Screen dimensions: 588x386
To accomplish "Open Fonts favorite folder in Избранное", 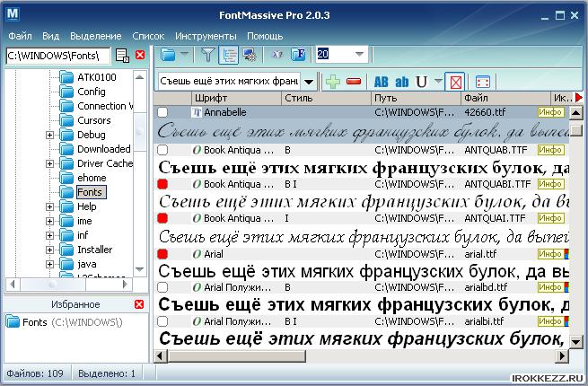I will (x=65, y=322).
